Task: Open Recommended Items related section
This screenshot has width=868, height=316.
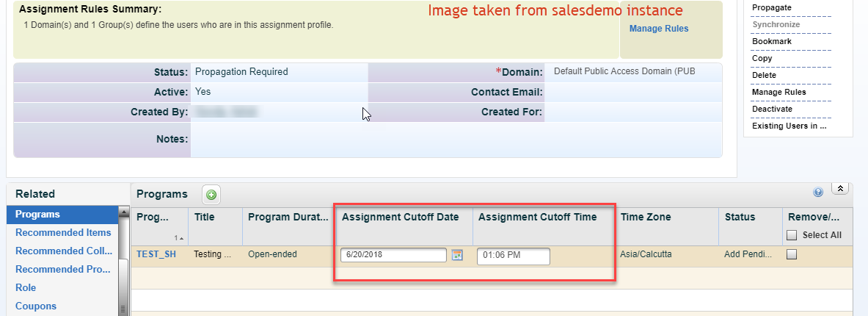Action: (x=63, y=232)
